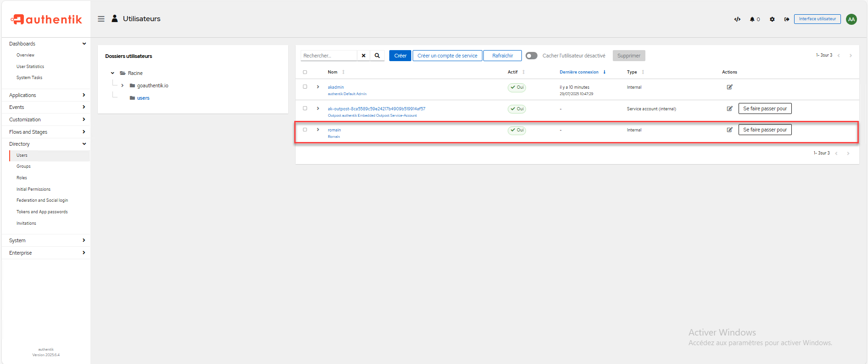Viewport: 868px width, 364px height.
Task: Click the search magnifier icon
Action: click(x=377, y=56)
